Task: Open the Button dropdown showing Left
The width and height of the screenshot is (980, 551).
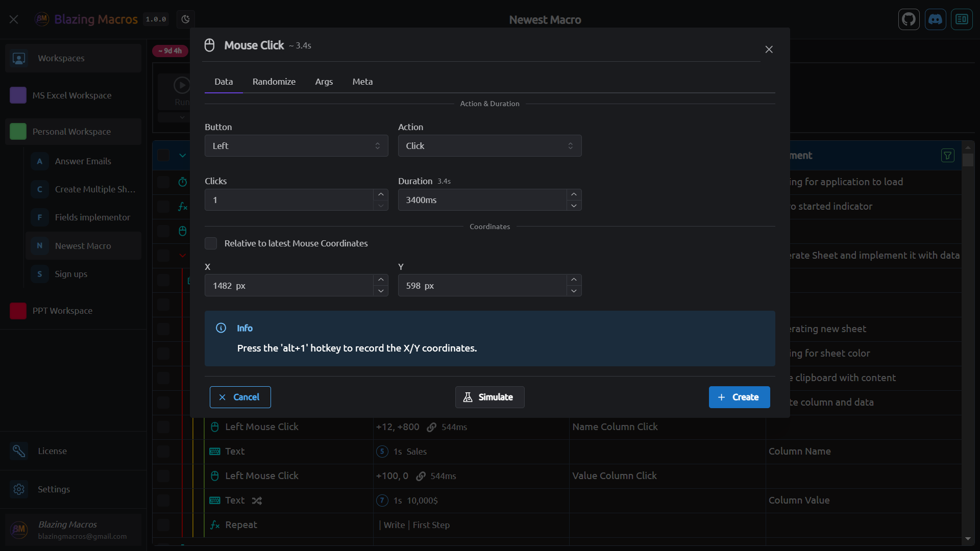Action: click(x=296, y=146)
